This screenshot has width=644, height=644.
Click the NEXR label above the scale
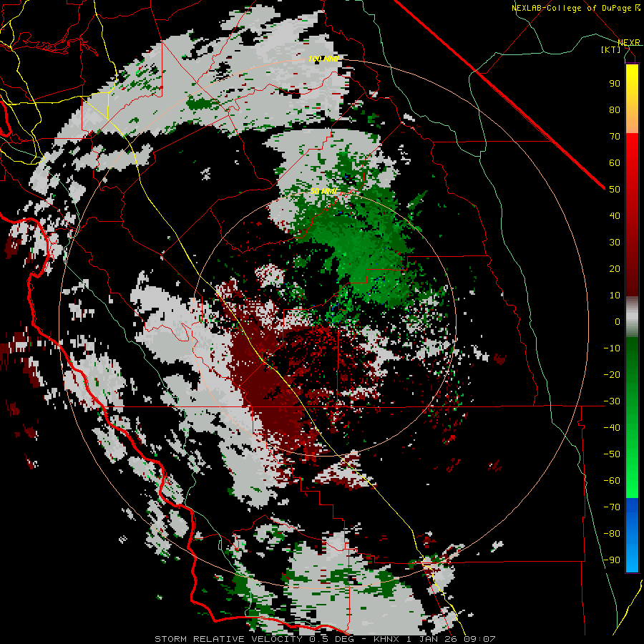[x=628, y=43]
